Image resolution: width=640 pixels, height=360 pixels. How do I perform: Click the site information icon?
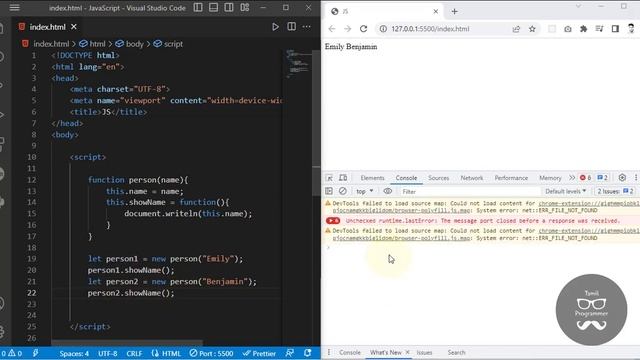(x=383, y=29)
